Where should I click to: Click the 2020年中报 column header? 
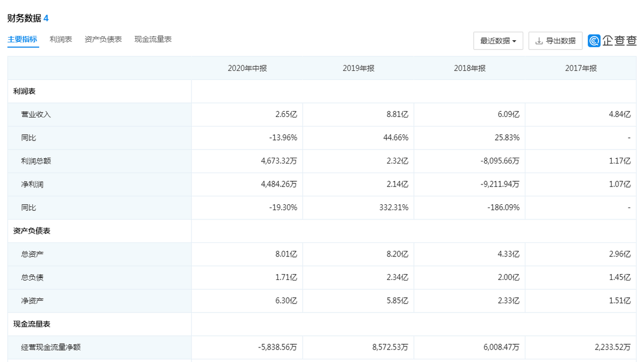click(247, 68)
